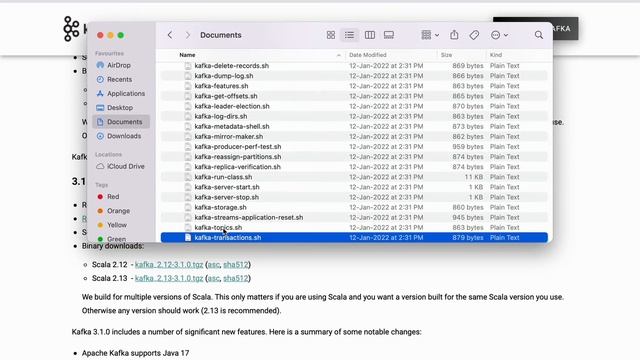Open iCloud Drive in the sidebar

point(125,167)
